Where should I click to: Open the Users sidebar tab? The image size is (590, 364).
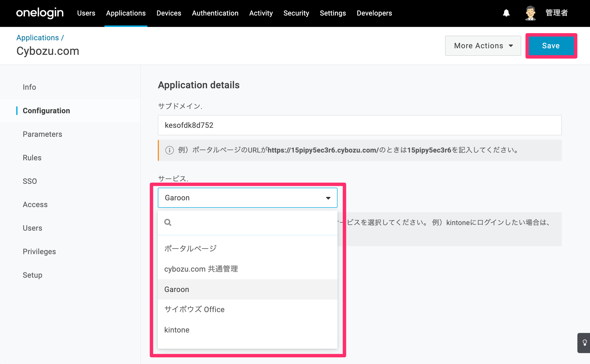(33, 228)
